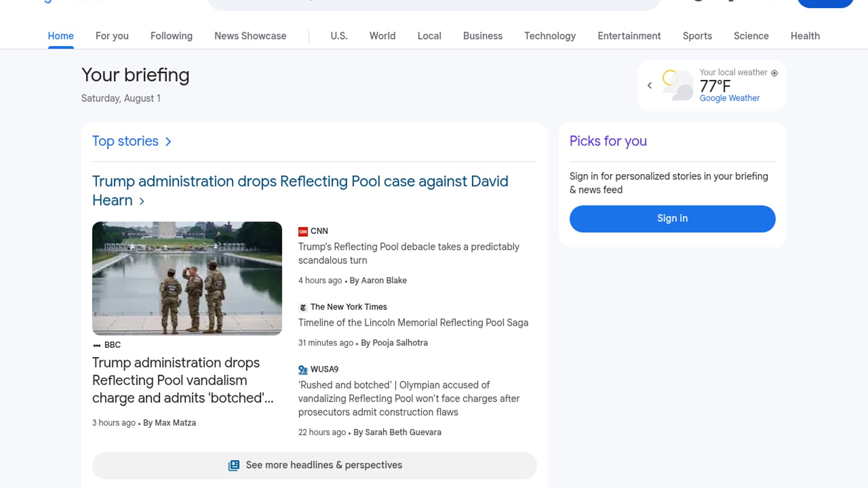Click the CNN source logo icon
Image resolution: width=868 pixels, height=488 pixels.
pos(303,231)
